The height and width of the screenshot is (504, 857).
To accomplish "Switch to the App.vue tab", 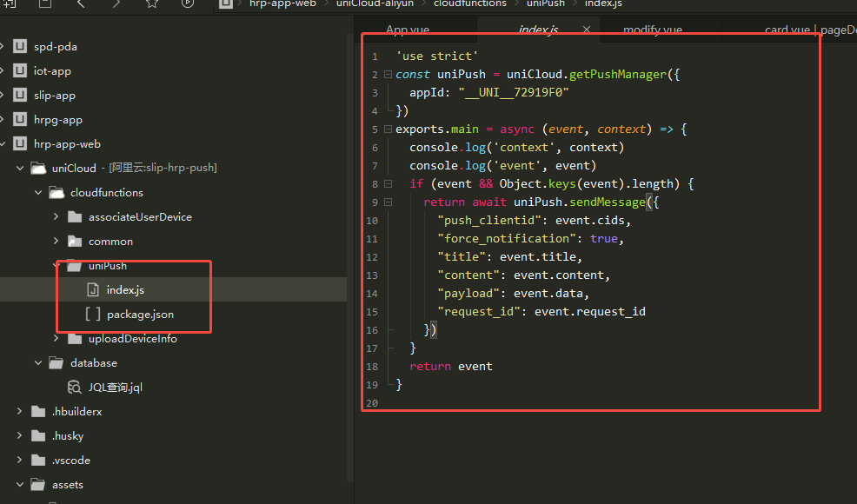I will [x=408, y=30].
